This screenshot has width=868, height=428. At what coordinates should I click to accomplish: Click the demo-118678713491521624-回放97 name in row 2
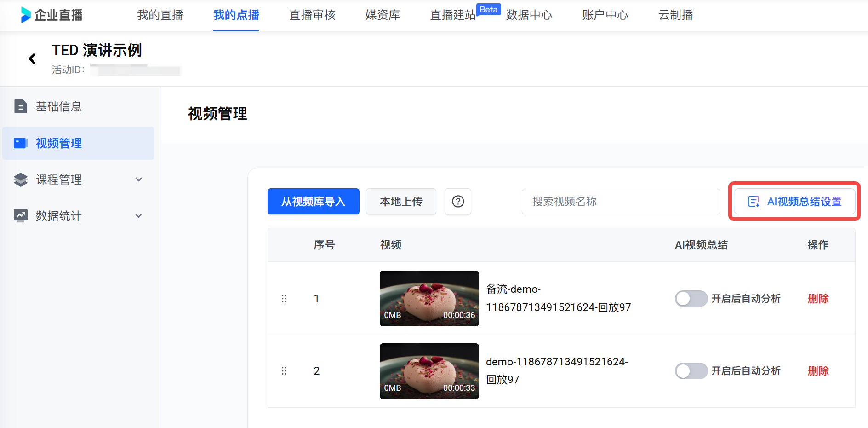[557, 370]
